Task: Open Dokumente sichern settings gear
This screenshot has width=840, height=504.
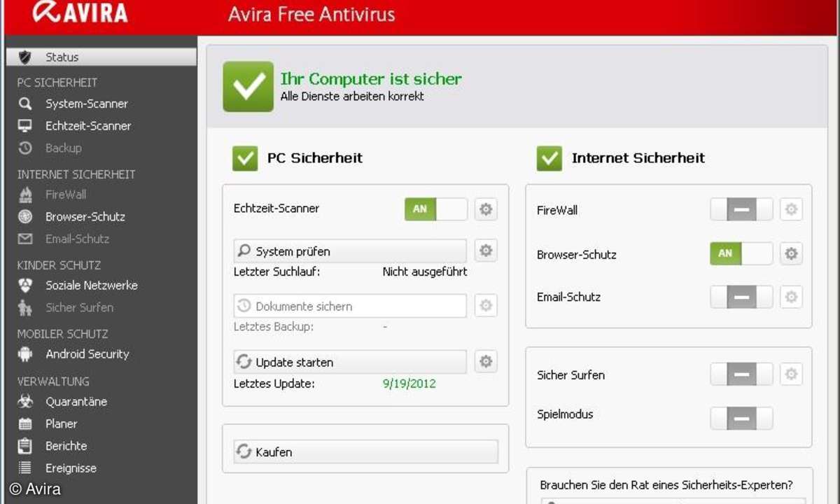Action: [486, 305]
